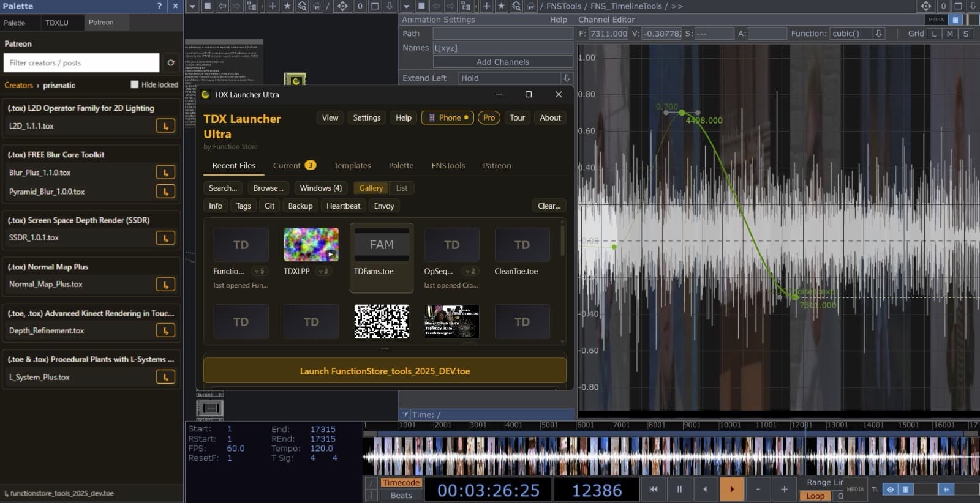Screen dimensions: 980x503
Task: Click the recent files list scrollbar in TDX Launcher
Action: [x=562, y=241]
